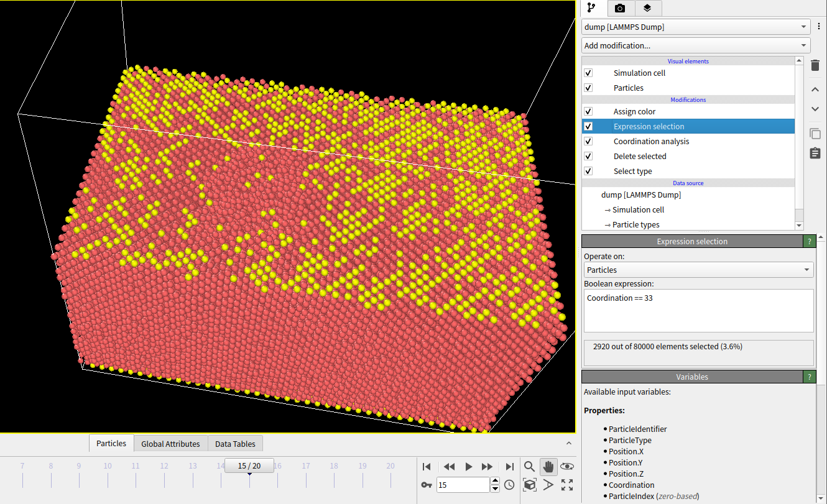This screenshot has width=827, height=504.
Task: Click the auto-key animation key icon
Action: (x=427, y=485)
